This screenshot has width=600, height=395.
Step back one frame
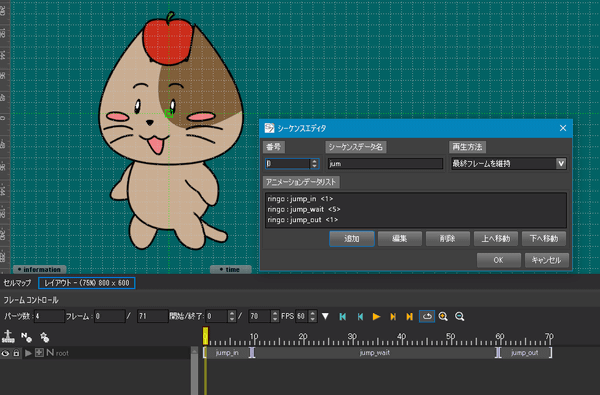360,317
